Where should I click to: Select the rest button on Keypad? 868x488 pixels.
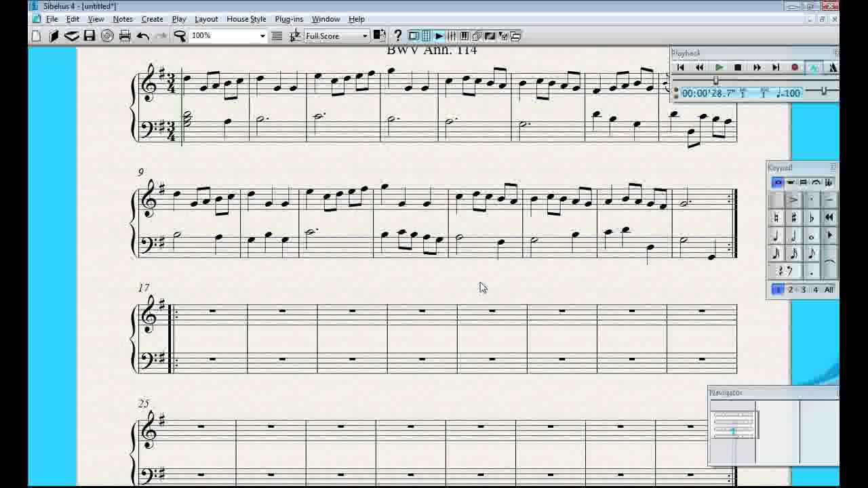(x=785, y=271)
